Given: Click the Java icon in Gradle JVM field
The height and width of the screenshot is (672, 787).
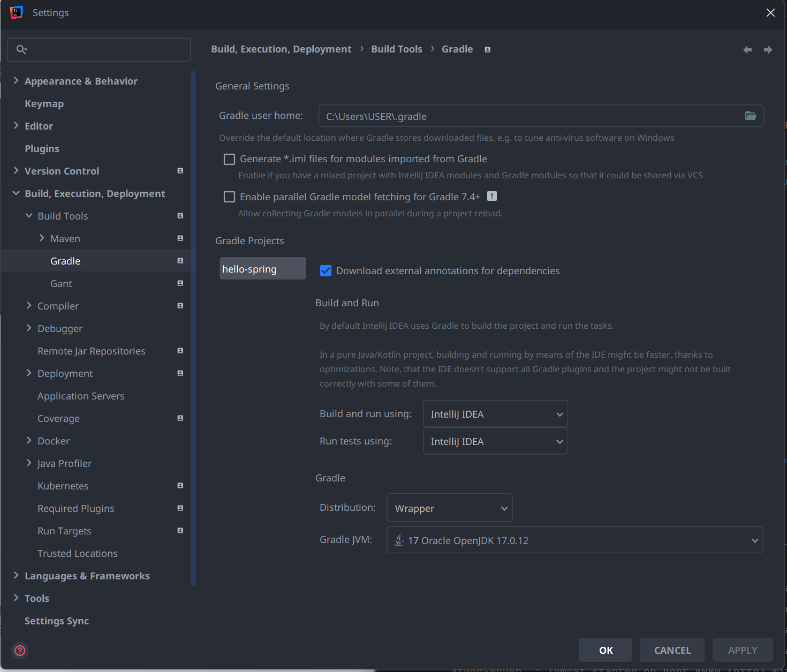Looking at the screenshot, I should pos(399,540).
